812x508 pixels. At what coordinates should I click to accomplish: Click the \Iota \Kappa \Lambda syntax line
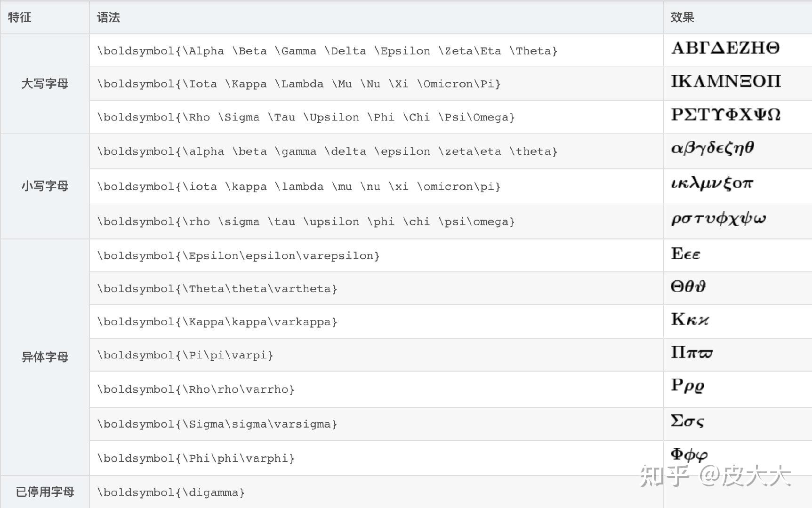(298, 84)
